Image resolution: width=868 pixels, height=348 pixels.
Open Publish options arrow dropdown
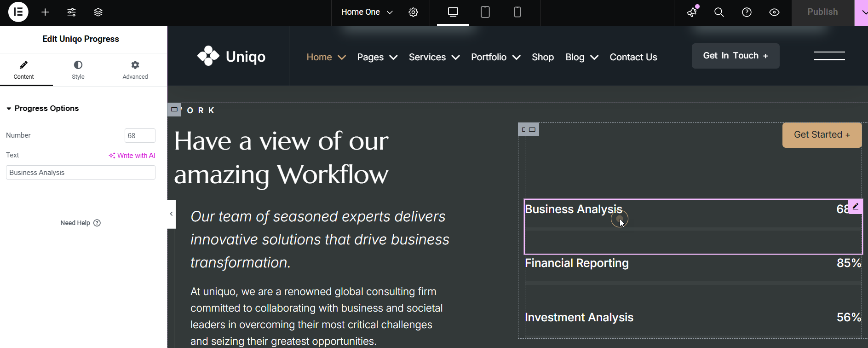click(862, 12)
